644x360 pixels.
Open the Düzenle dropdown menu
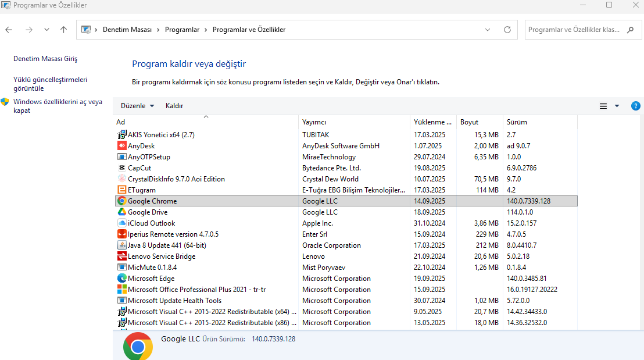click(x=137, y=106)
